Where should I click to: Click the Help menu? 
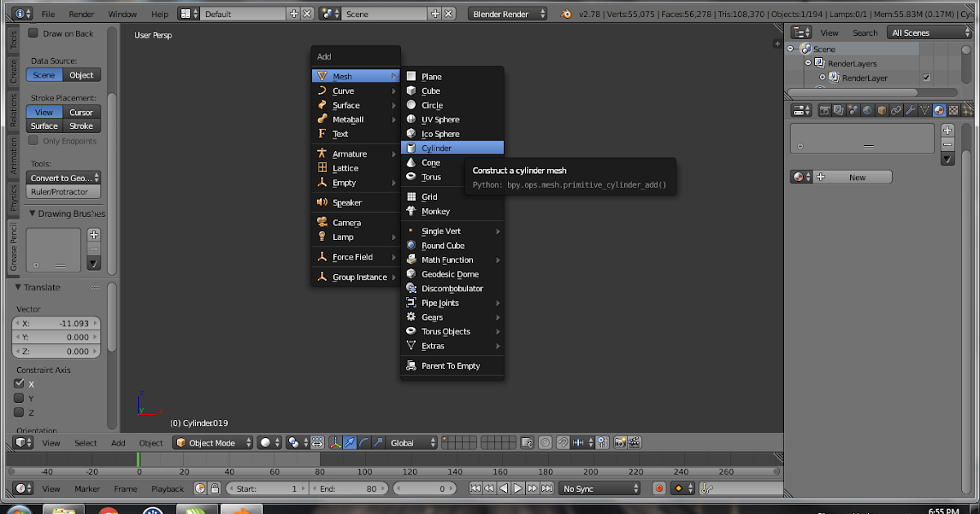pyautogui.click(x=160, y=14)
